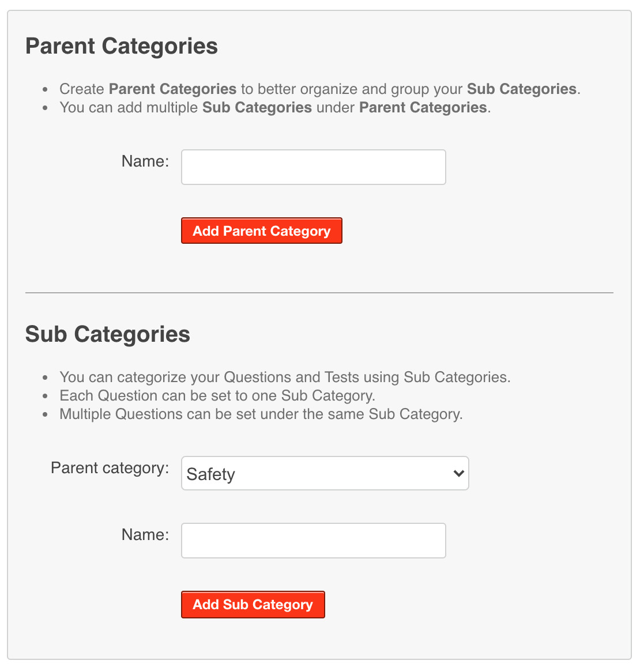
Task: Click the Parent Categories heading
Action: coord(122,46)
